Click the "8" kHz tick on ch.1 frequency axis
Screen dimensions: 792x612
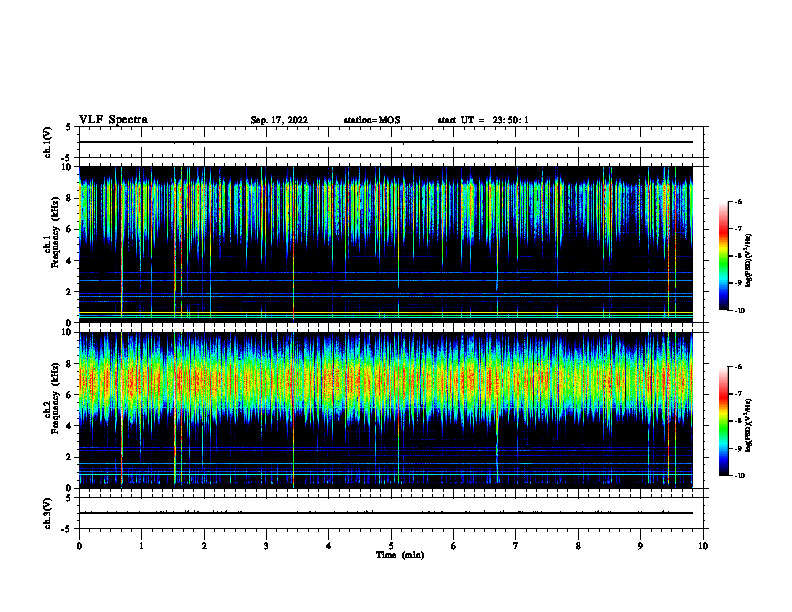point(70,198)
